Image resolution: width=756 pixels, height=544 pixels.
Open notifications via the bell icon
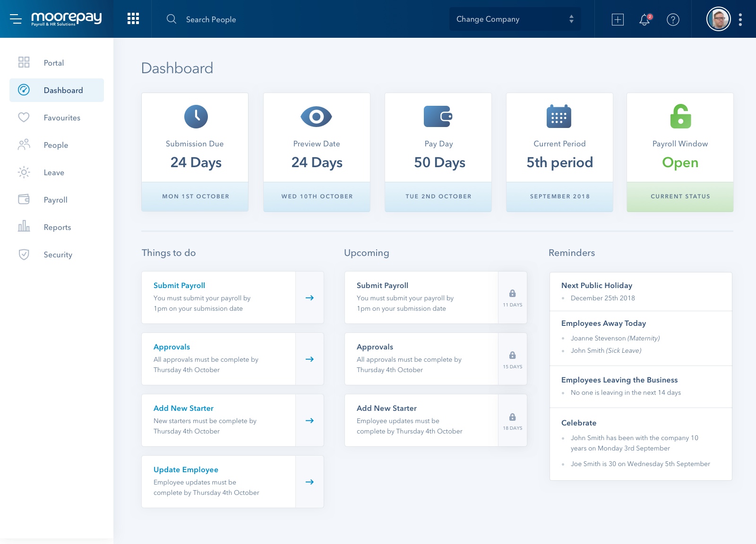[x=644, y=19]
